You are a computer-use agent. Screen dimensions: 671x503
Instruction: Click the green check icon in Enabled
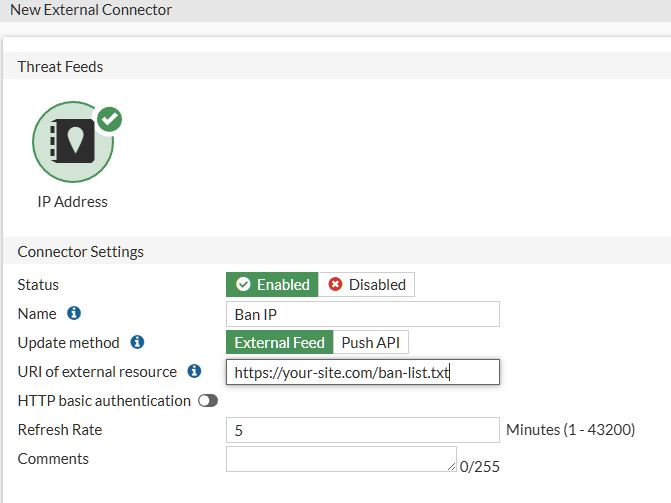click(x=243, y=284)
